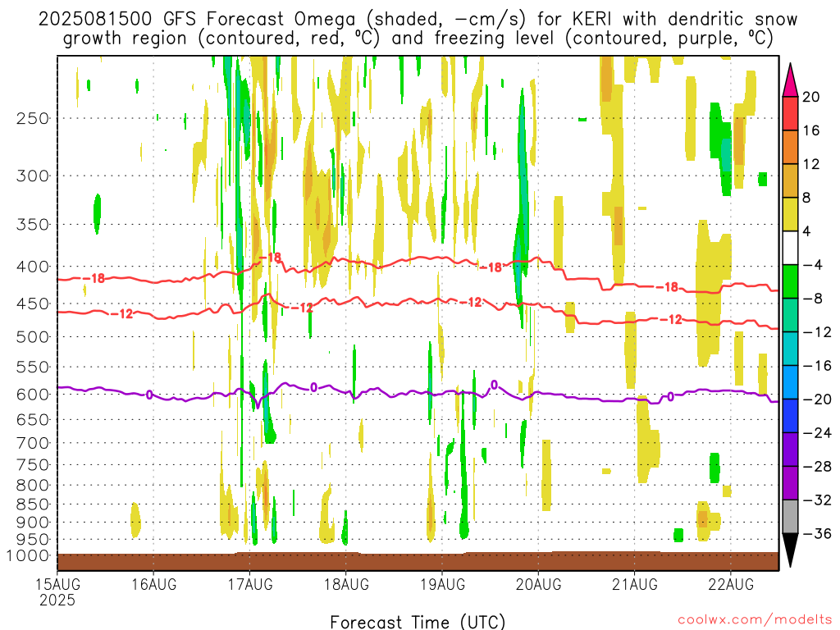Click the 850 pressure level label
Image resolution: width=840 pixels, height=630 pixels.
pos(33,504)
